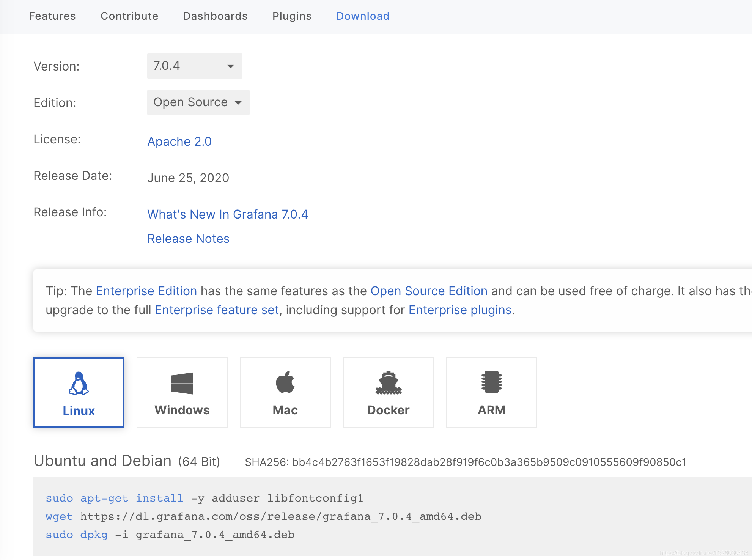
Task: Open the Apache 2.0 license link
Action: point(179,142)
